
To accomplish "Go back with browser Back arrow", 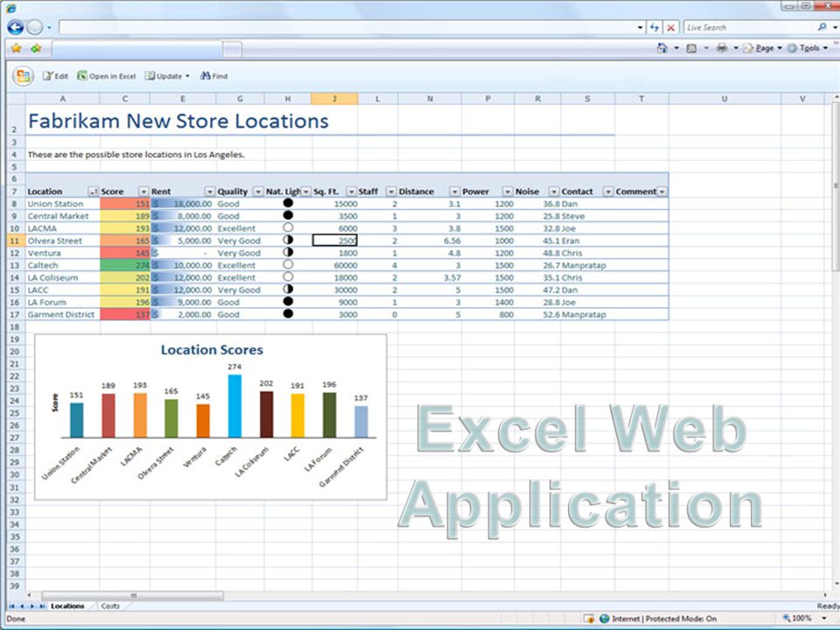I will (15, 27).
